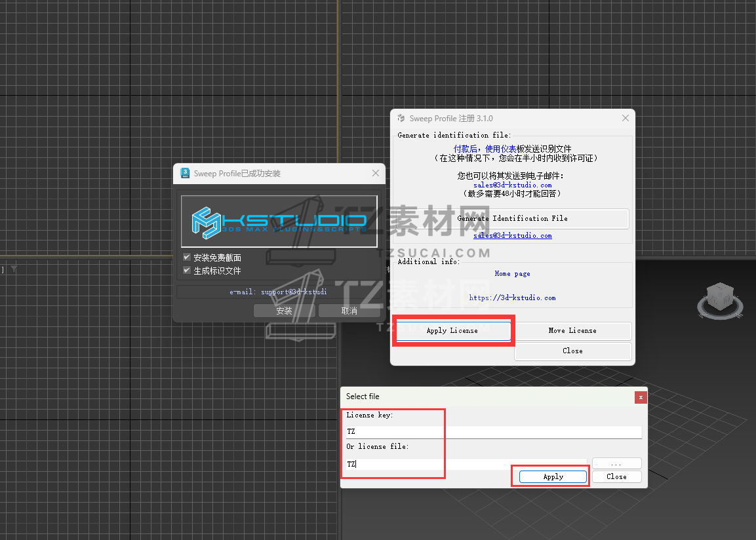Screen dimensions: 756x540
Task: Click the 付款后，使用仪表 blue text
Action: tap(485, 149)
